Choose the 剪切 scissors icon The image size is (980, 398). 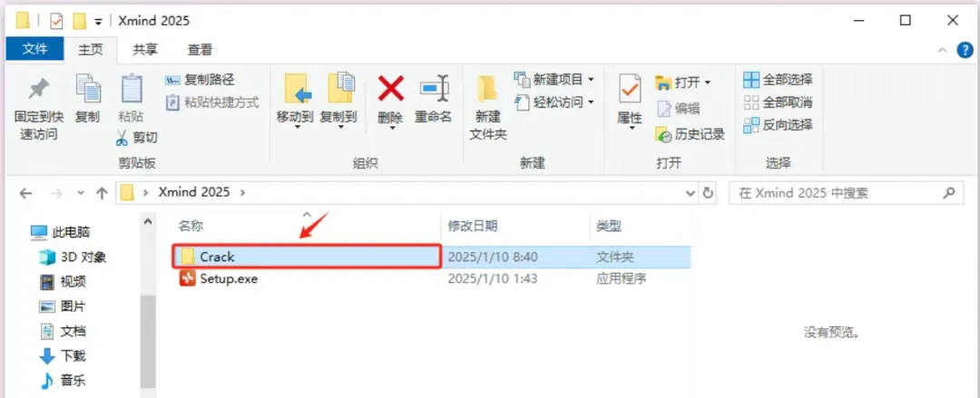click(x=122, y=138)
